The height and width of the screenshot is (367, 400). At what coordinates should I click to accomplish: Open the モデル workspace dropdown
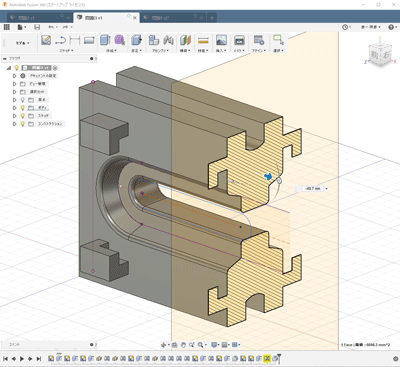22,43
